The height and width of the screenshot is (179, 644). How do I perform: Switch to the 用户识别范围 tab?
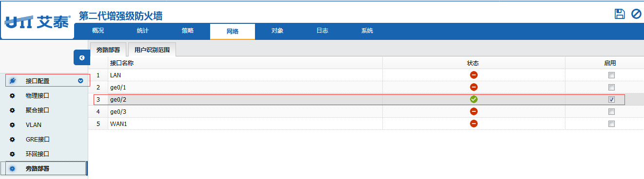tap(152, 50)
